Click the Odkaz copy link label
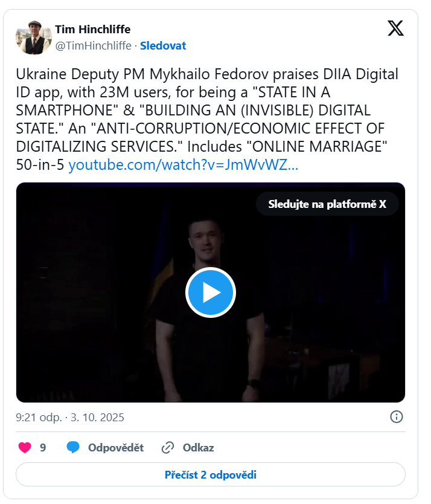Viewport: 431px width, 504px height. point(198,447)
